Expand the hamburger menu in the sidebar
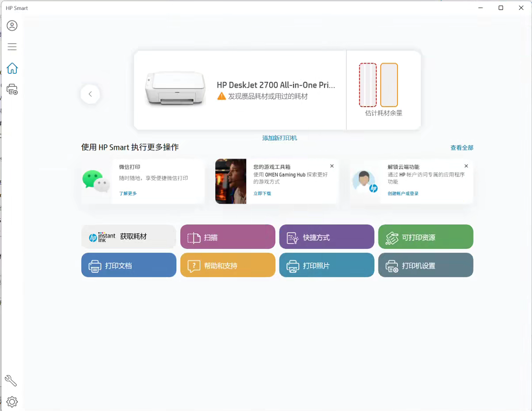This screenshot has height=411, width=532. [x=12, y=47]
